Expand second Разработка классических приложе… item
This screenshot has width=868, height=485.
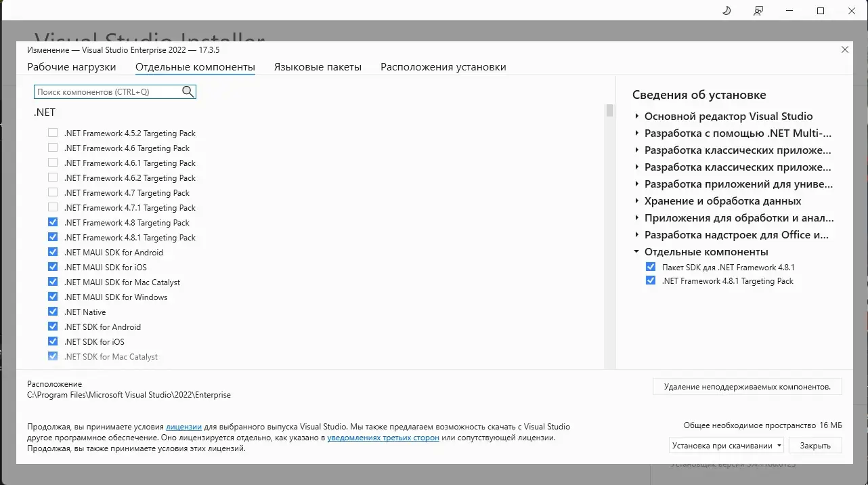click(x=637, y=167)
